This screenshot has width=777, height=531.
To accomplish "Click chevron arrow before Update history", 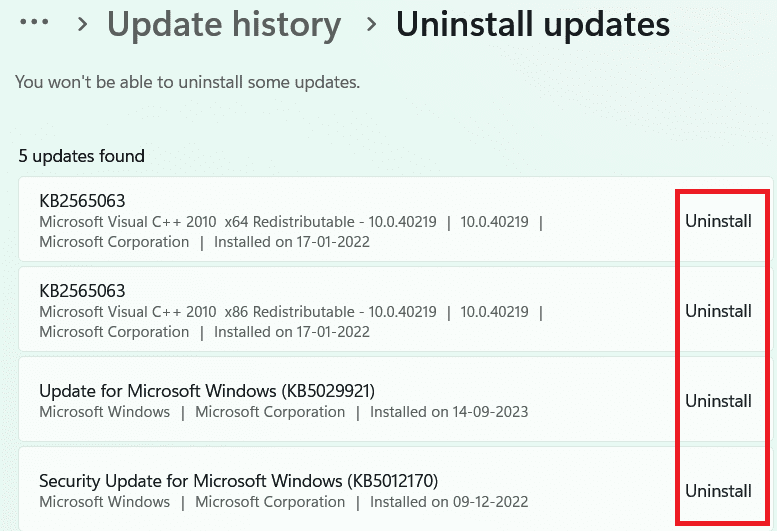I will 84,24.
